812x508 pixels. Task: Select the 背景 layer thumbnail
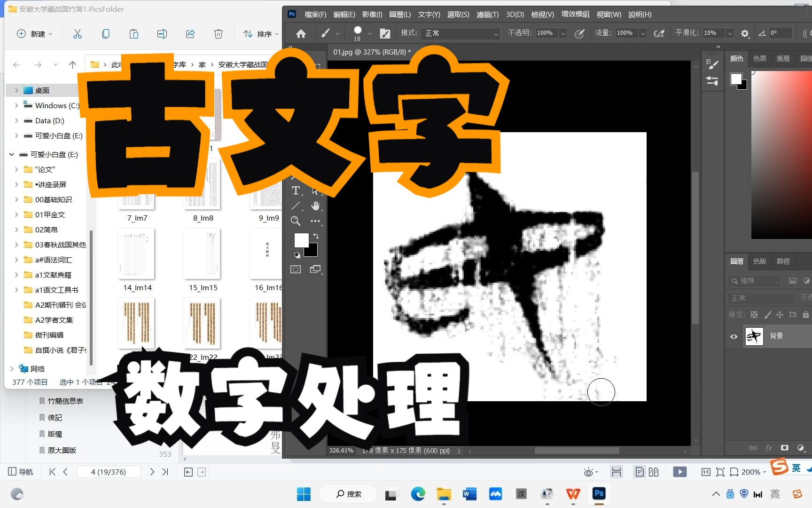click(x=754, y=336)
